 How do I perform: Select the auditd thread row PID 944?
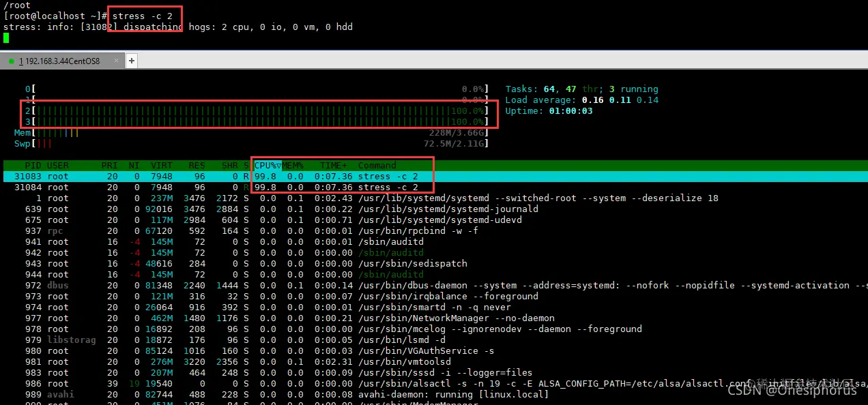(434, 274)
